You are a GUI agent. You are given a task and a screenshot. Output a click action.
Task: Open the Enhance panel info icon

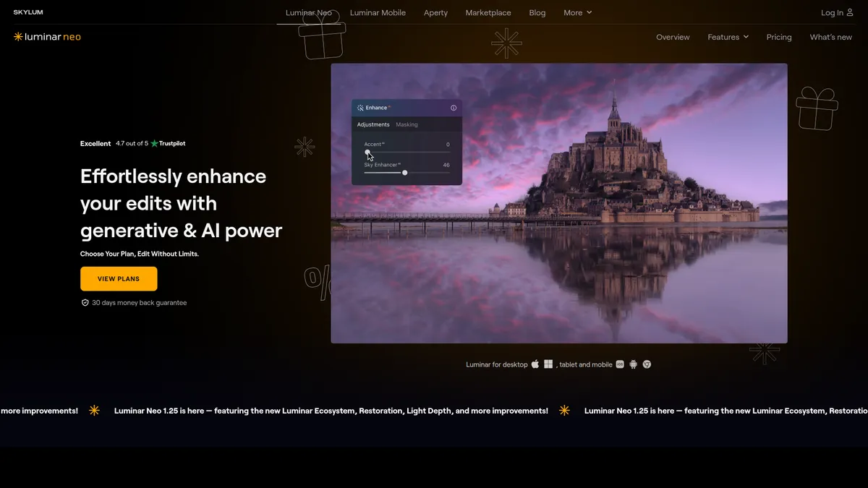coord(454,108)
